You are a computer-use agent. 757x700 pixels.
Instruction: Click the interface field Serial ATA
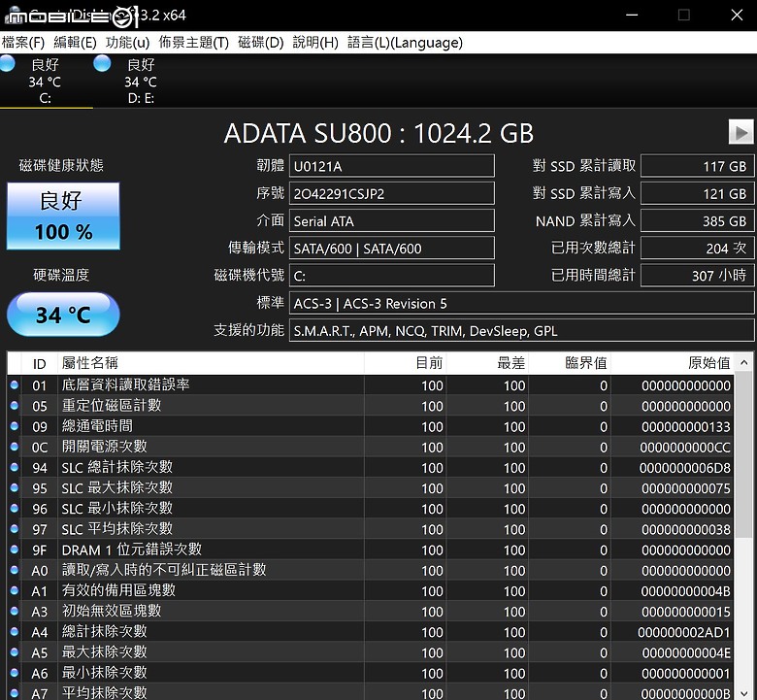[x=391, y=221]
